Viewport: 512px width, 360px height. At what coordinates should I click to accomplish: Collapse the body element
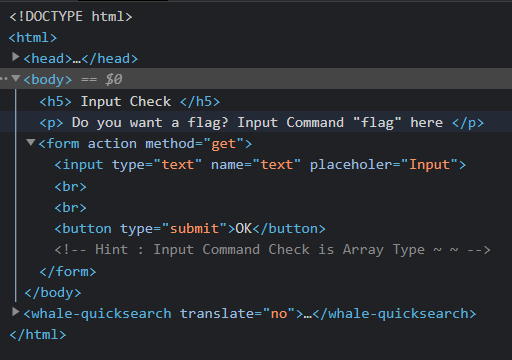tap(15, 79)
